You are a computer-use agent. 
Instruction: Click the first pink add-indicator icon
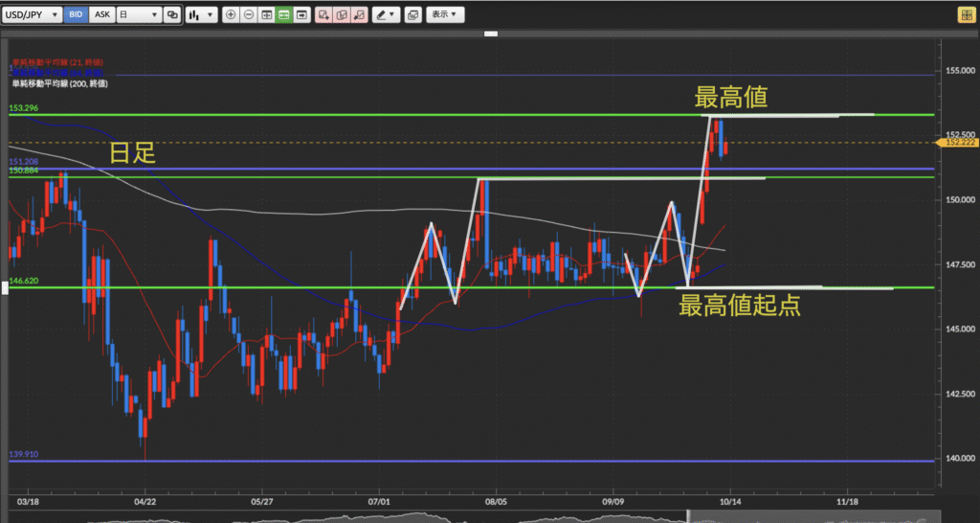click(x=324, y=14)
